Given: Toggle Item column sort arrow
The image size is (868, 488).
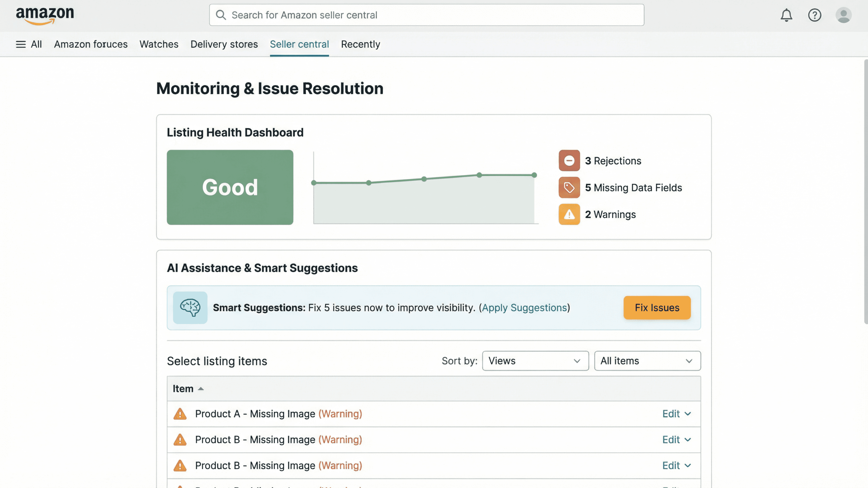Looking at the screenshot, I should coord(201,389).
